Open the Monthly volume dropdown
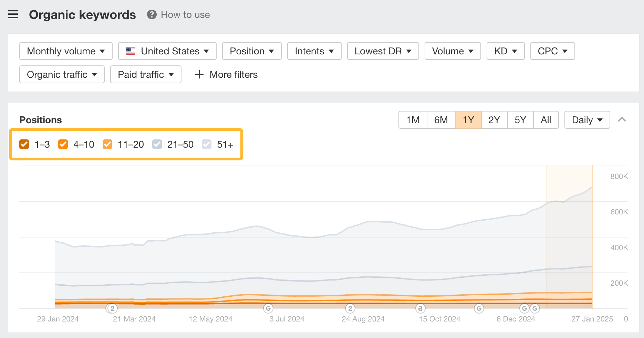 (66, 51)
